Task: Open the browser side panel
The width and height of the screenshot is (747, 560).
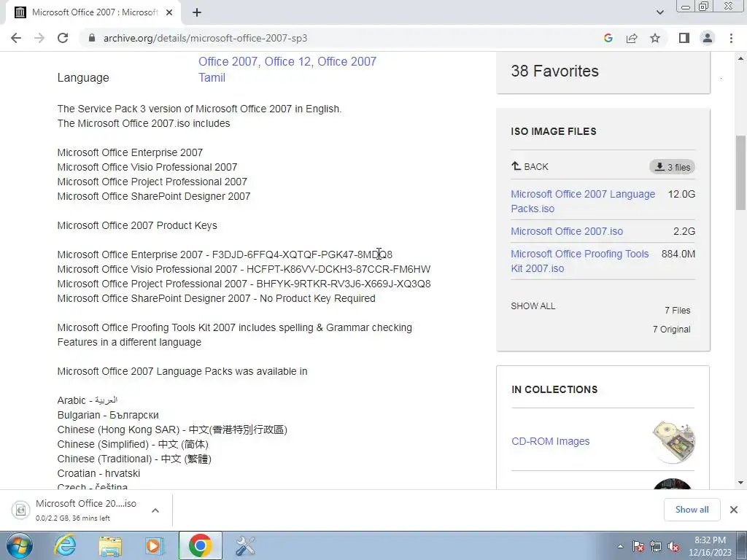Action: click(x=684, y=38)
